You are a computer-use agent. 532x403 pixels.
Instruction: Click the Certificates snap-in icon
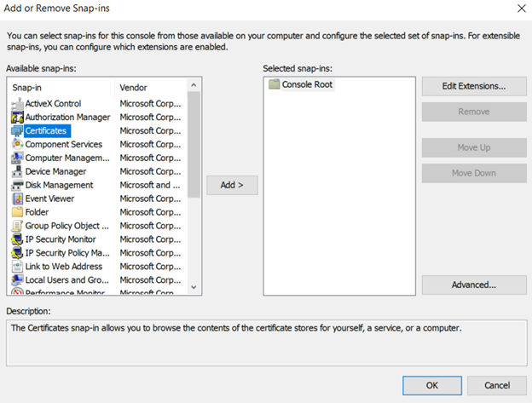[x=17, y=130]
